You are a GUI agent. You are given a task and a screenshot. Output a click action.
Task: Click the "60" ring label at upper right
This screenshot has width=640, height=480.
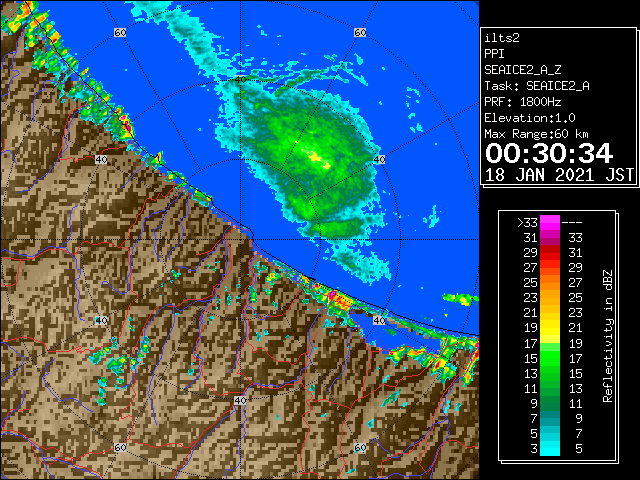point(360,32)
